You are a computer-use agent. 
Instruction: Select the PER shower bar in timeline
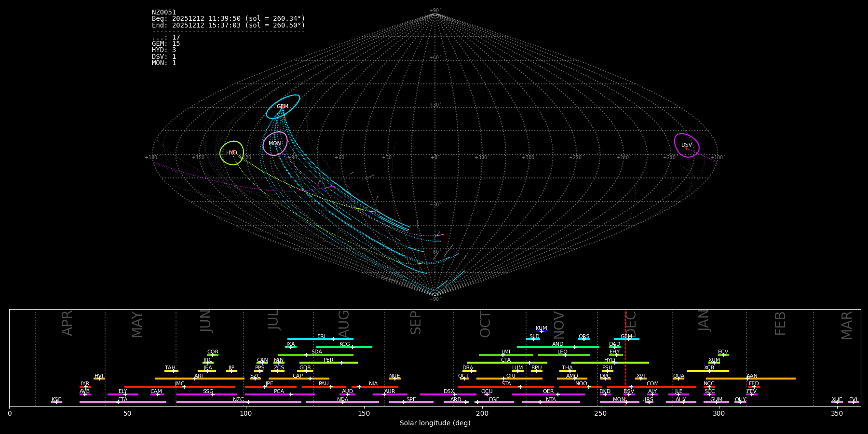coord(328,363)
